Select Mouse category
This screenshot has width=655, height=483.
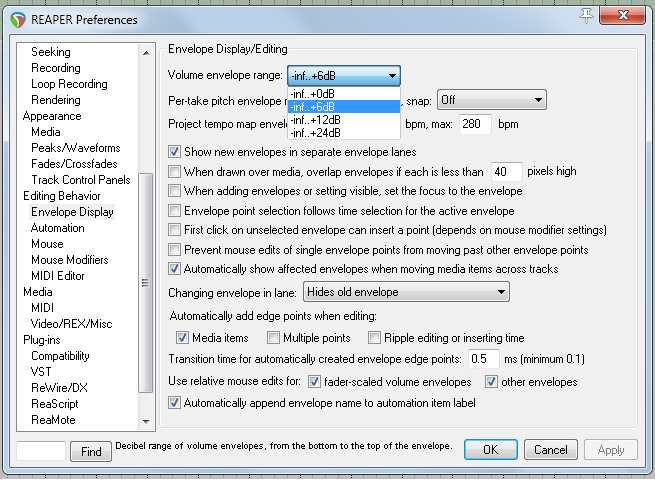[48, 244]
